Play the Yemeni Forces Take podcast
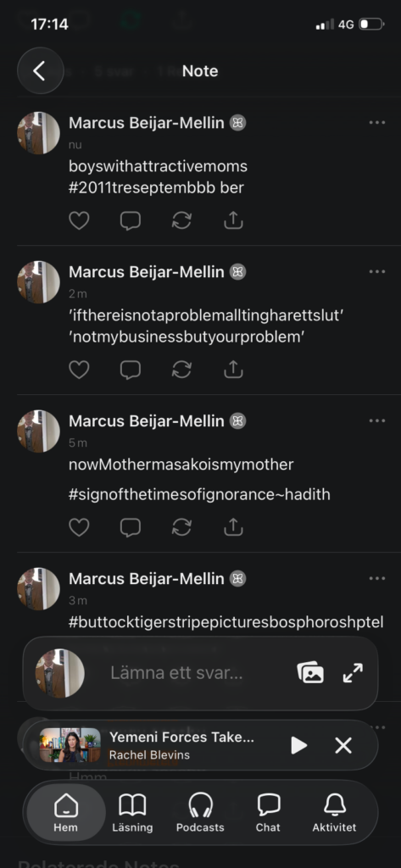This screenshot has height=868, width=401. point(298,746)
